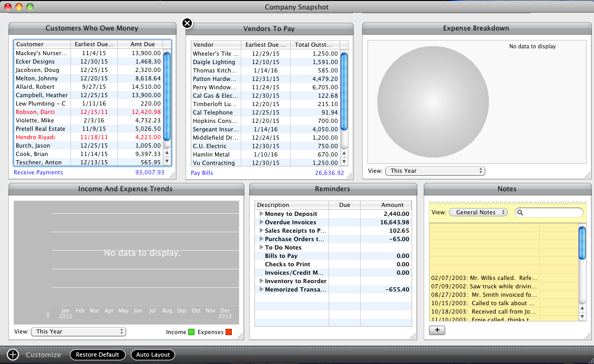Click orange Expenses legend square
This screenshot has width=594, height=364.
point(229,332)
